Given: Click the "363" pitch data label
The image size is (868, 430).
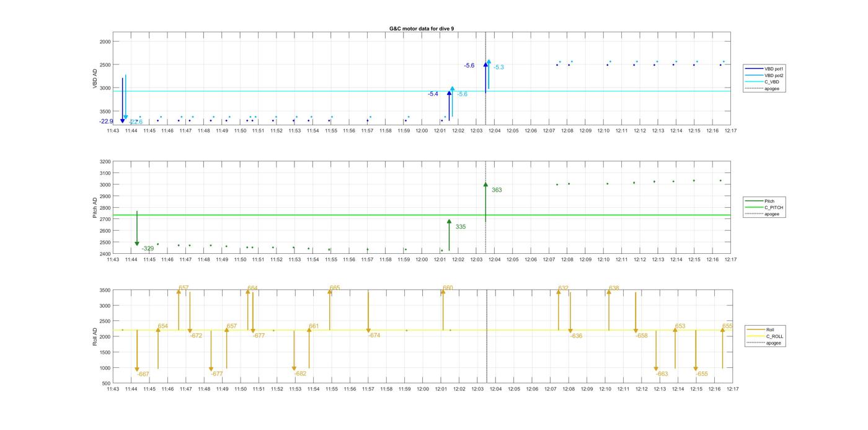Looking at the screenshot, I should pyautogui.click(x=497, y=190).
